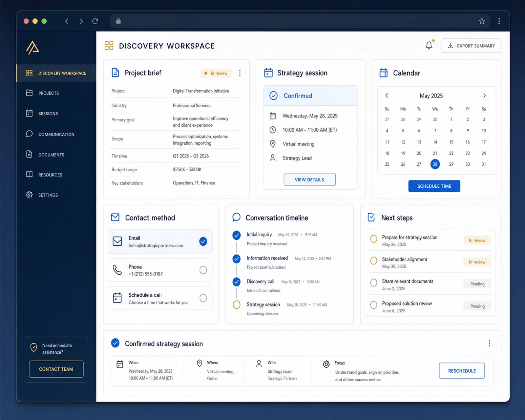Click the Information received timeline marker
525x420 pixels.
pos(236,259)
